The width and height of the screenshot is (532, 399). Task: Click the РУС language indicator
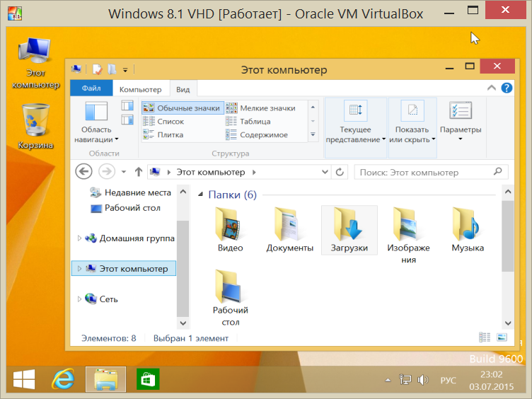point(448,381)
